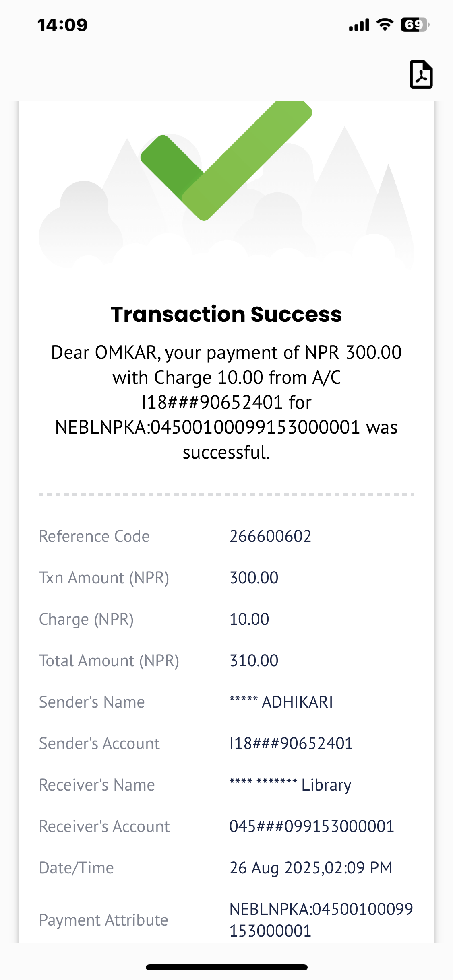Tap the sender's name ending ADHIKARI
The width and height of the screenshot is (453, 980).
click(x=281, y=702)
